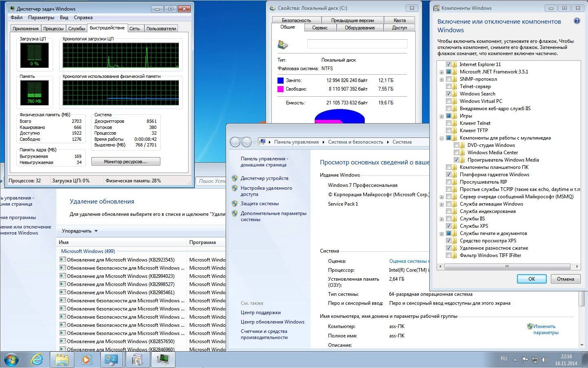This screenshot has width=588, height=368.
Task: Click the Back arrow in System window
Action: [235, 142]
